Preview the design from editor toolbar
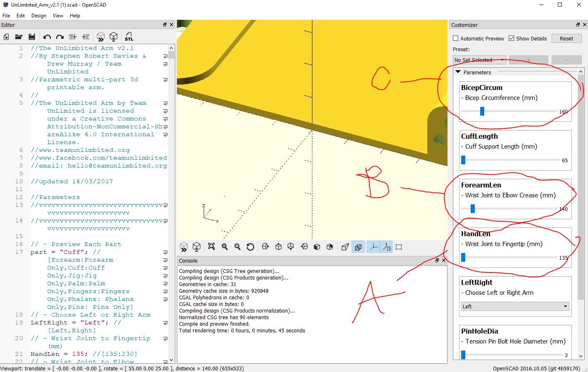The height and width of the screenshot is (372, 588). click(x=101, y=37)
